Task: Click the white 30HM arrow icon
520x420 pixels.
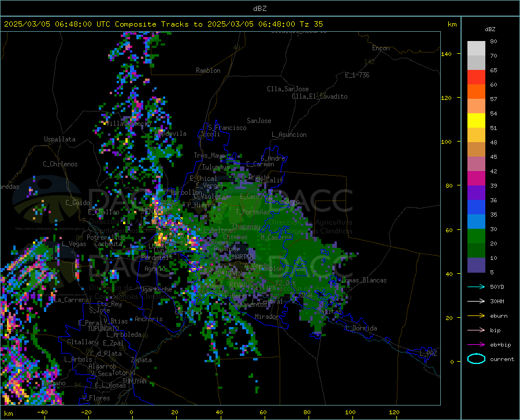Action: coord(476,302)
